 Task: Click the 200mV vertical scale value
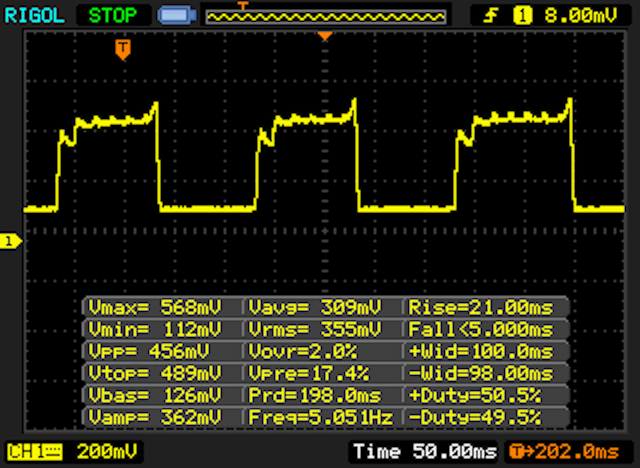pos(107,452)
